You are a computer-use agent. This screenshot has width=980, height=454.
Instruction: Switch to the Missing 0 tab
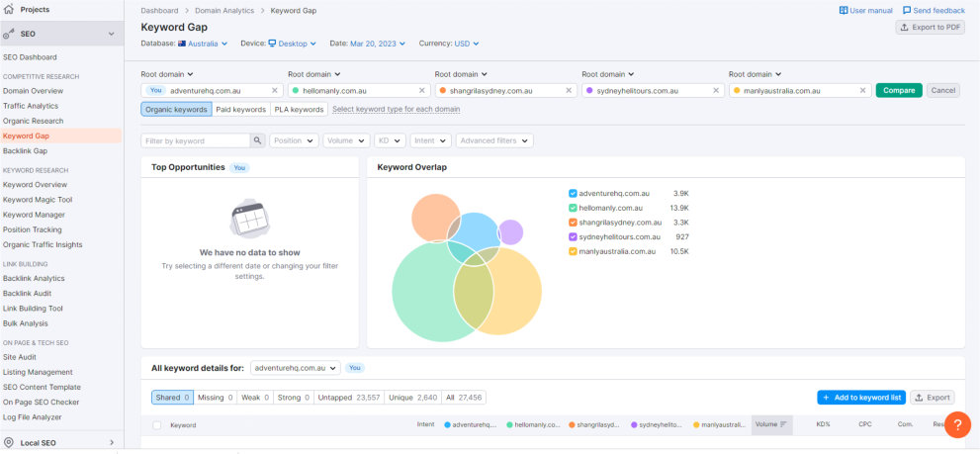point(215,398)
